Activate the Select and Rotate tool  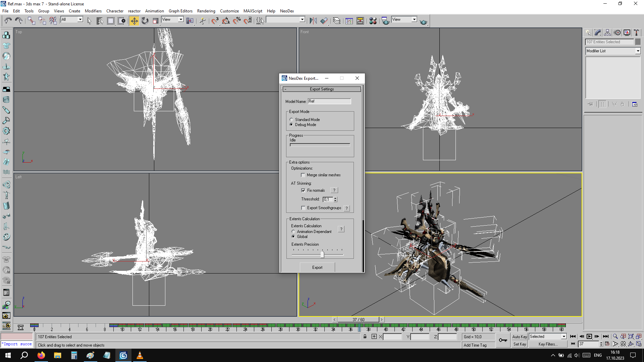[145, 21]
